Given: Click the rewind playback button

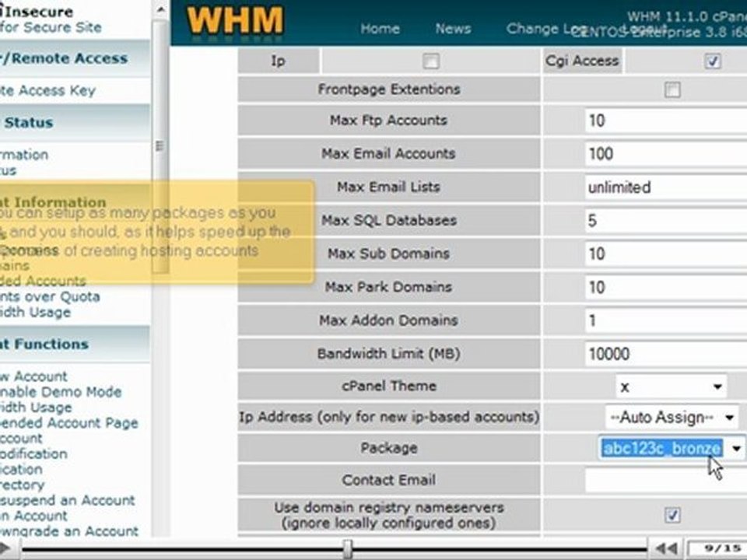Looking at the screenshot, I should coord(666,548).
